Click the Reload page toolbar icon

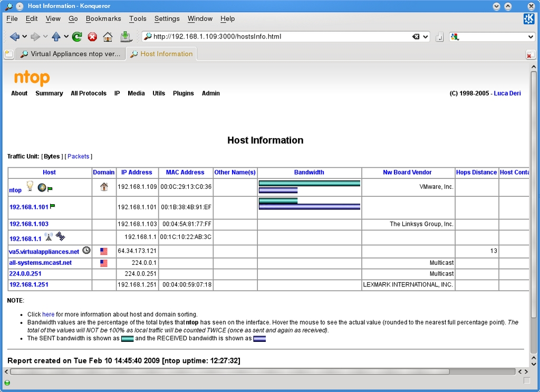pos(77,36)
